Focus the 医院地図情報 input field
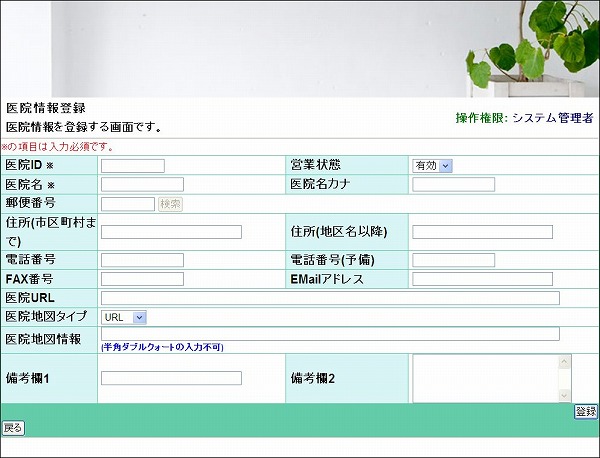 (x=330, y=334)
